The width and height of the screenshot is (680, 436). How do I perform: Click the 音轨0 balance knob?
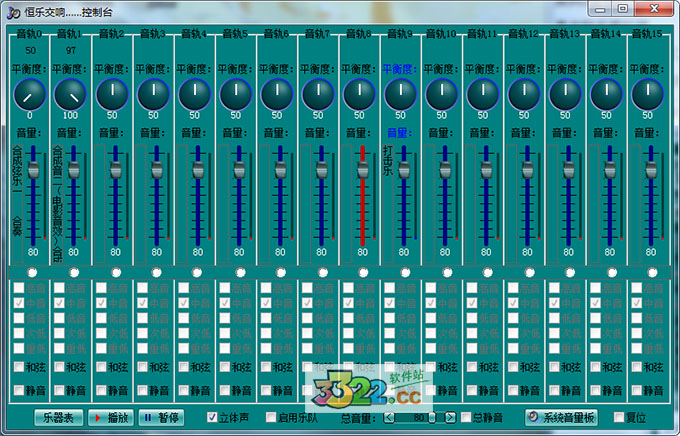[29, 94]
